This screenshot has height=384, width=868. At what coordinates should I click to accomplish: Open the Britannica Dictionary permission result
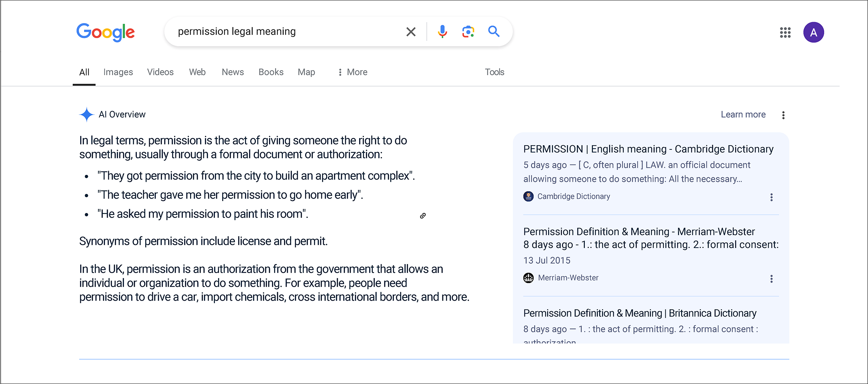click(640, 313)
